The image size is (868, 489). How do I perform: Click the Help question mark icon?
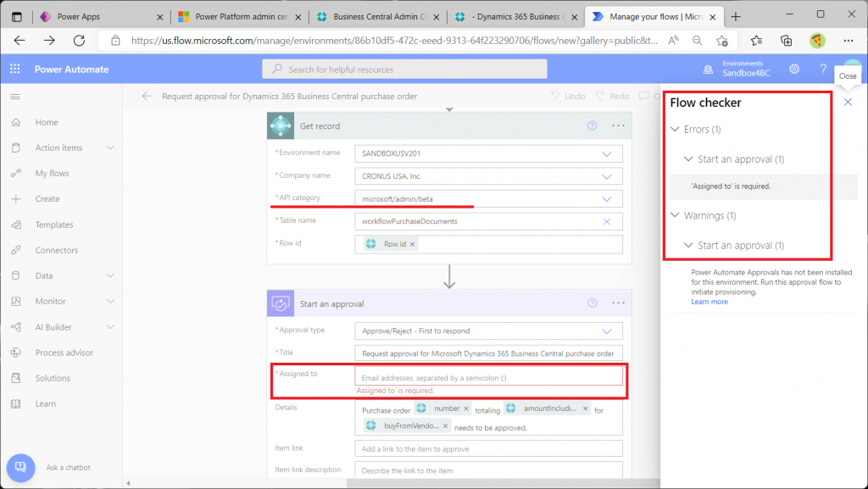point(823,69)
